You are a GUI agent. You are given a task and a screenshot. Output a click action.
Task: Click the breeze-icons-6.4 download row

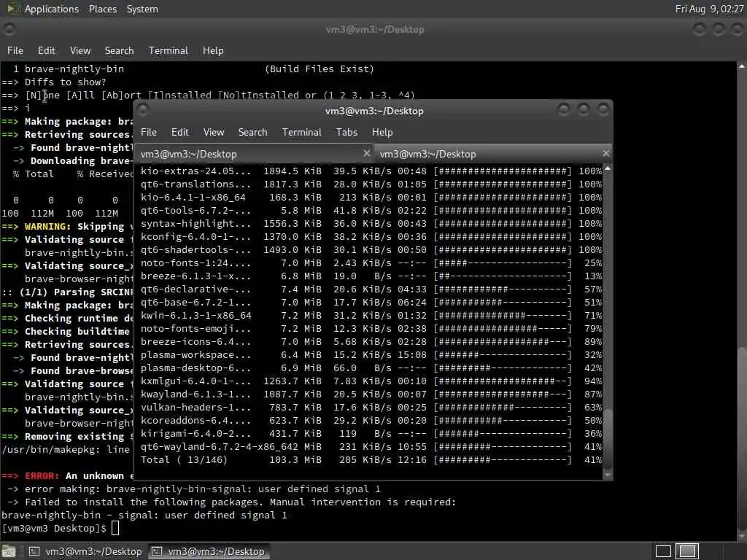click(371, 341)
